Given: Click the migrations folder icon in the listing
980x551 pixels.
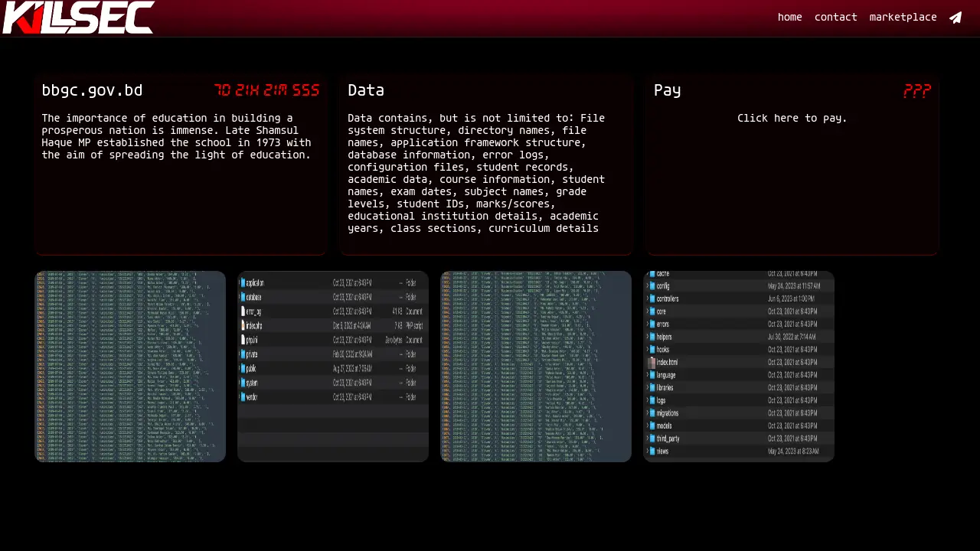Looking at the screenshot, I should (x=652, y=413).
